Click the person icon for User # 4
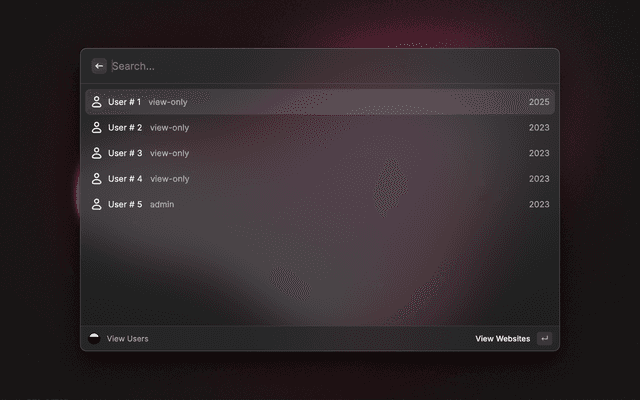This screenshot has width=640, height=400. pyautogui.click(x=97, y=179)
